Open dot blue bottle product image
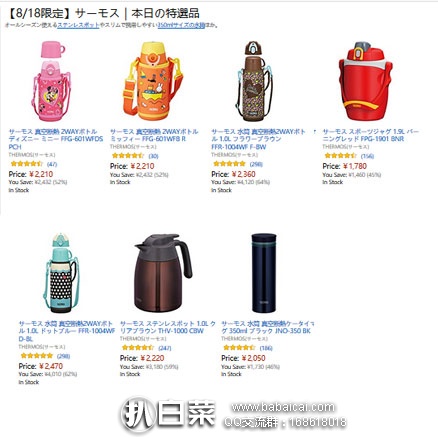The image size is (438, 438). point(62,273)
